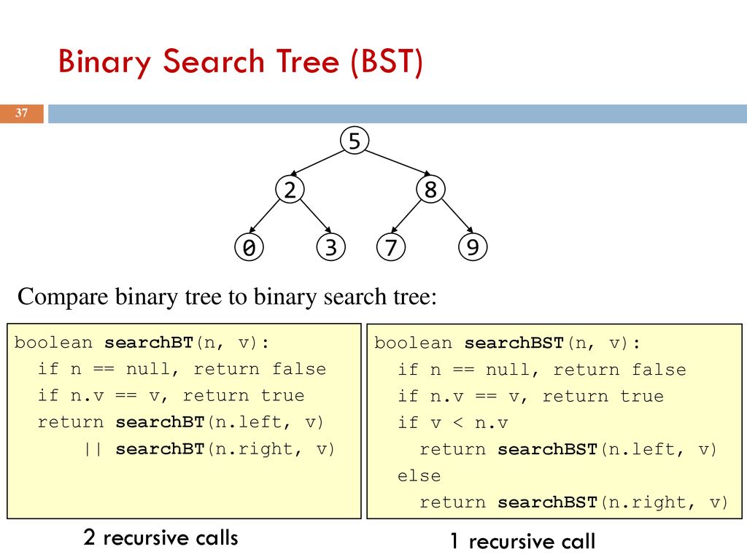Select leaf node 3
Image resolution: width=747 pixels, height=560 pixels.
pyautogui.click(x=330, y=247)
